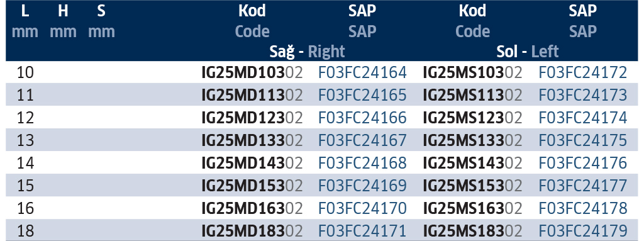Click SAP number F03FC24178
Viewport: 644px width, 241px height.
(x=583, y=208)
